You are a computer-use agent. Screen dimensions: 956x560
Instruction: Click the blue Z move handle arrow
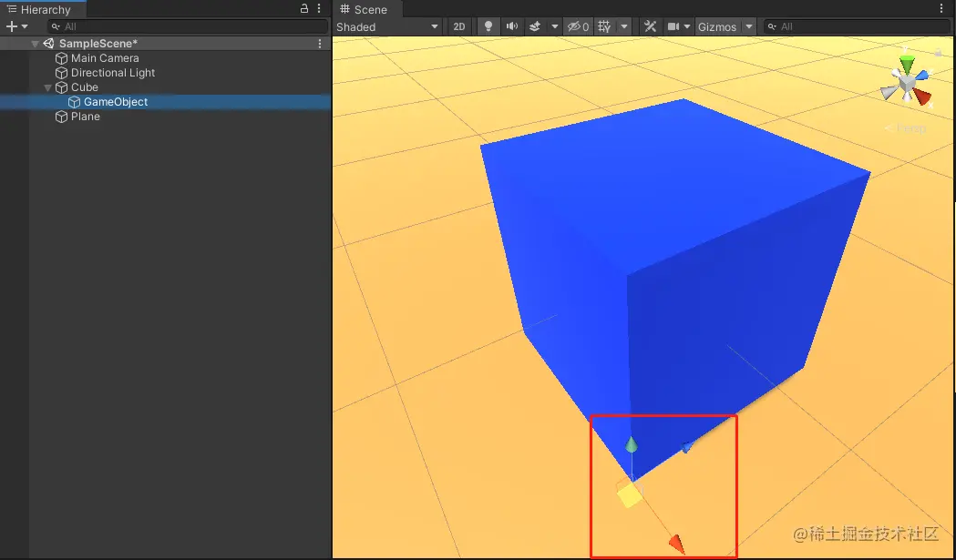687,448
